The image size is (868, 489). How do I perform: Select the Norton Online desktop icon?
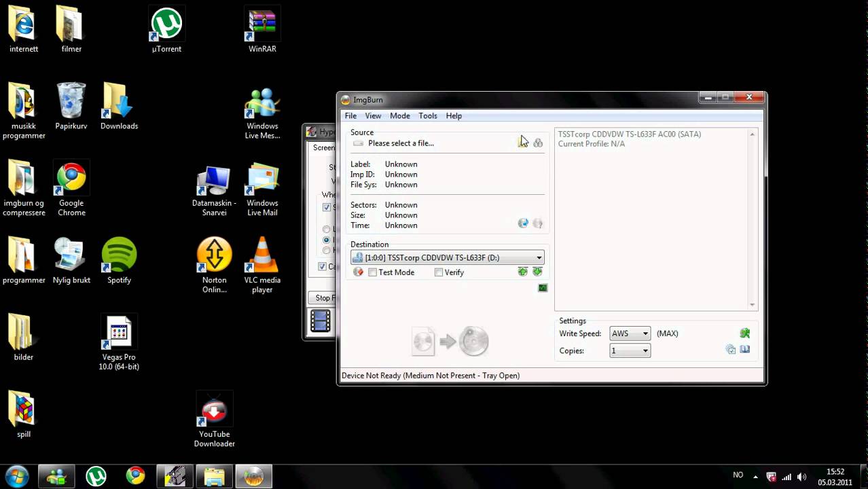pyautogui.click(x=214, y=266)
